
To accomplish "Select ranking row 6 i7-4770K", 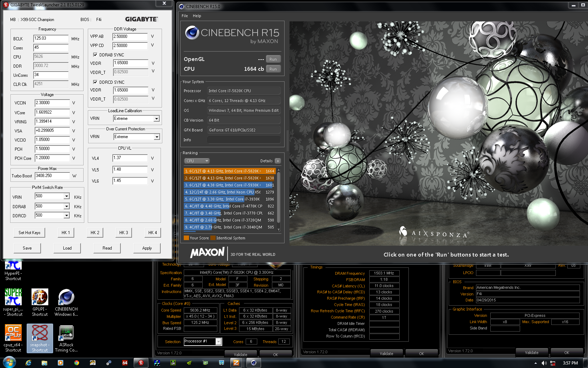I will pyautogui.click(x=230, y=206).
